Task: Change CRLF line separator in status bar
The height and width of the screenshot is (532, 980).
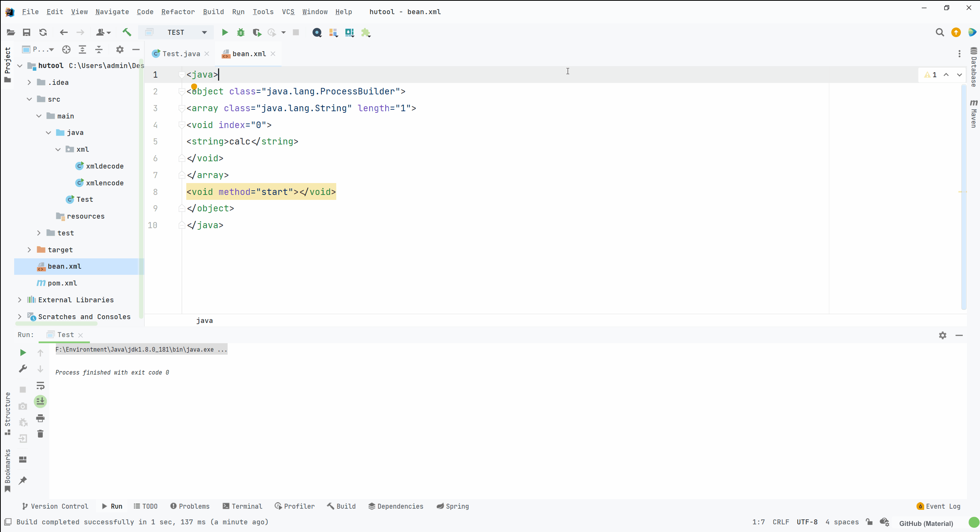Action: [781, 522]
